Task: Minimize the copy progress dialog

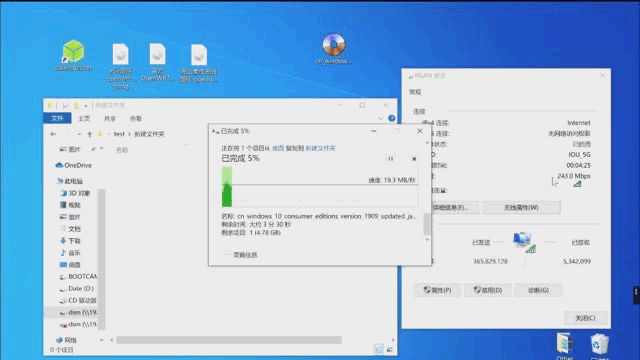Action: [373, 131]
